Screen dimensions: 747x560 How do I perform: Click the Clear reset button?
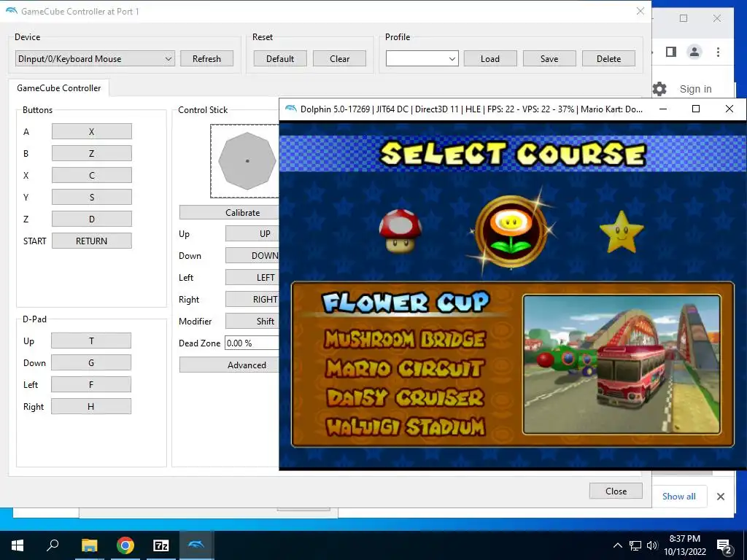click(339, 58)
